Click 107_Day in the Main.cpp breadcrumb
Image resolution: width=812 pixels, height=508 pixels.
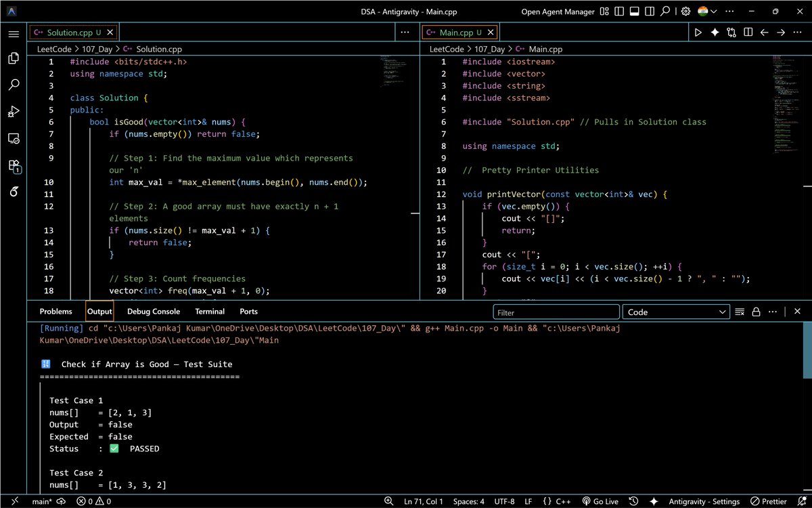(490, 49)
